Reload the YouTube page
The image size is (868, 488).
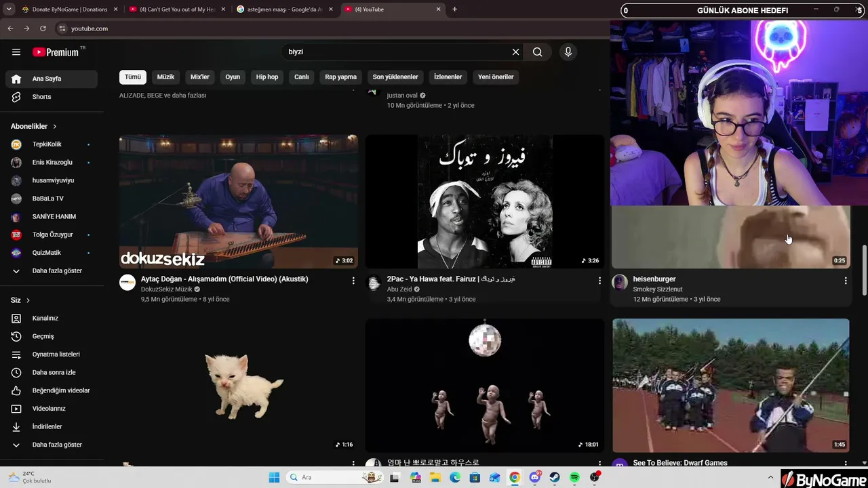[43, 28]
